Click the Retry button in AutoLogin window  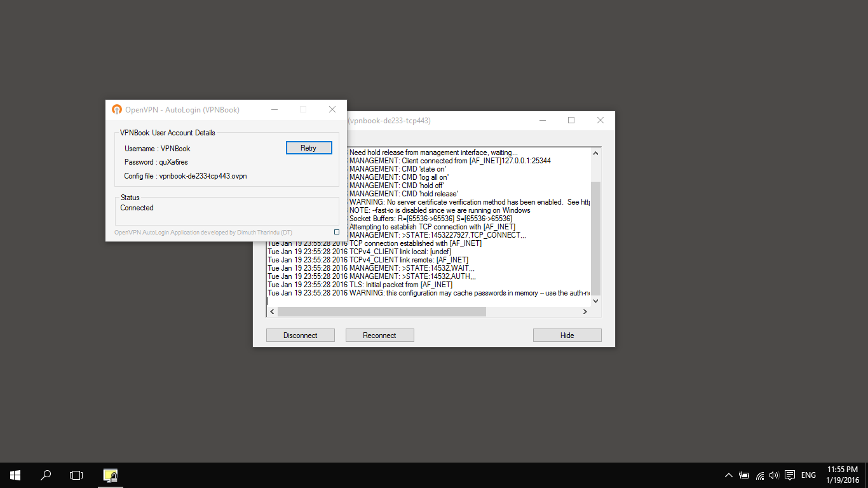tap(309, 148)
